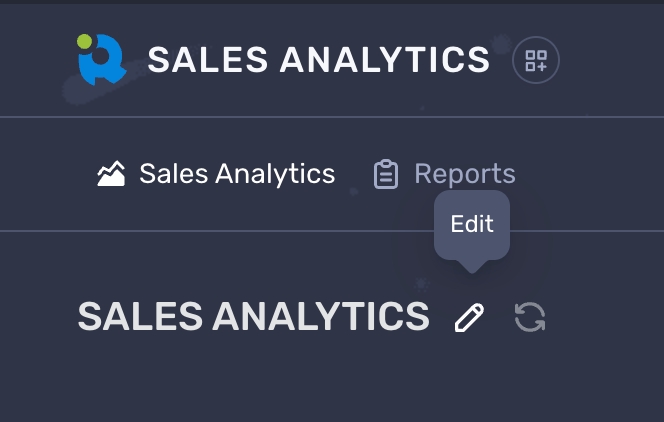Click the blue app logo
Viewport: 664px width, 422px height.
tap(102, 60)
